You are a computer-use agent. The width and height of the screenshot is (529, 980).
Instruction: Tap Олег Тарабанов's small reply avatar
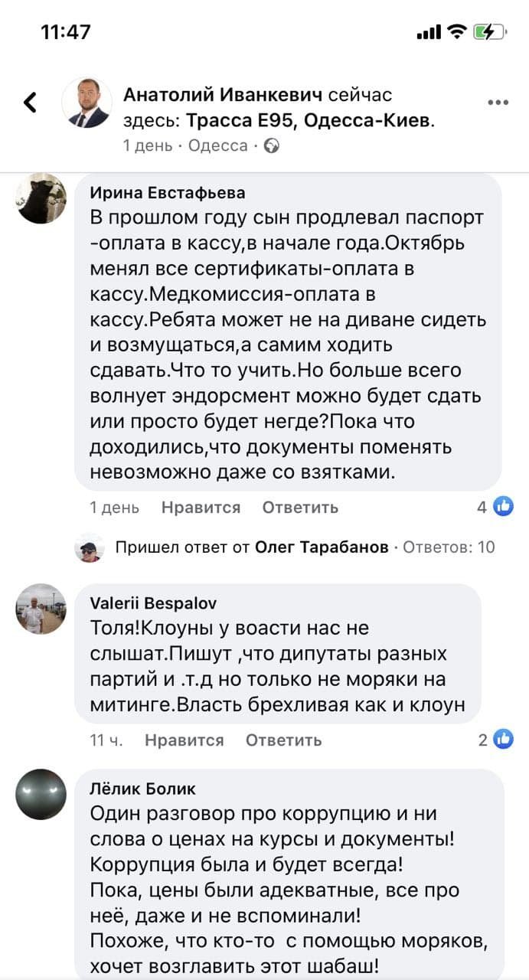(x=90, y=547)
